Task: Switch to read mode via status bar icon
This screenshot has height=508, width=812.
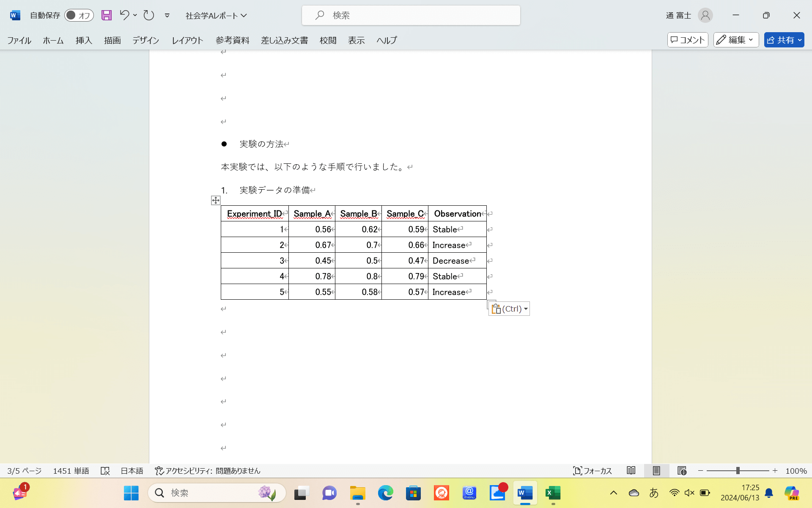Action: pos(631,470)
